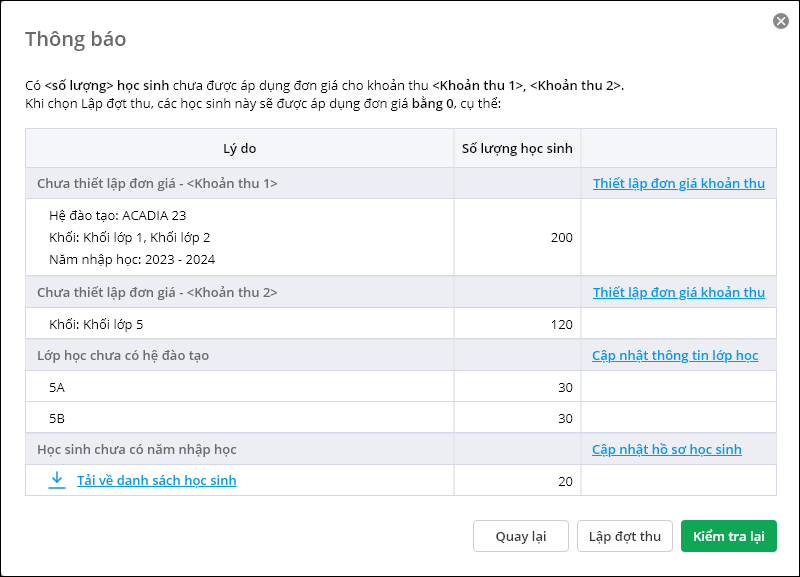The height and width of the screenshot is (577, 800).
Task: Click Cập nhật thông tin lớp học link
Action: 675,355
